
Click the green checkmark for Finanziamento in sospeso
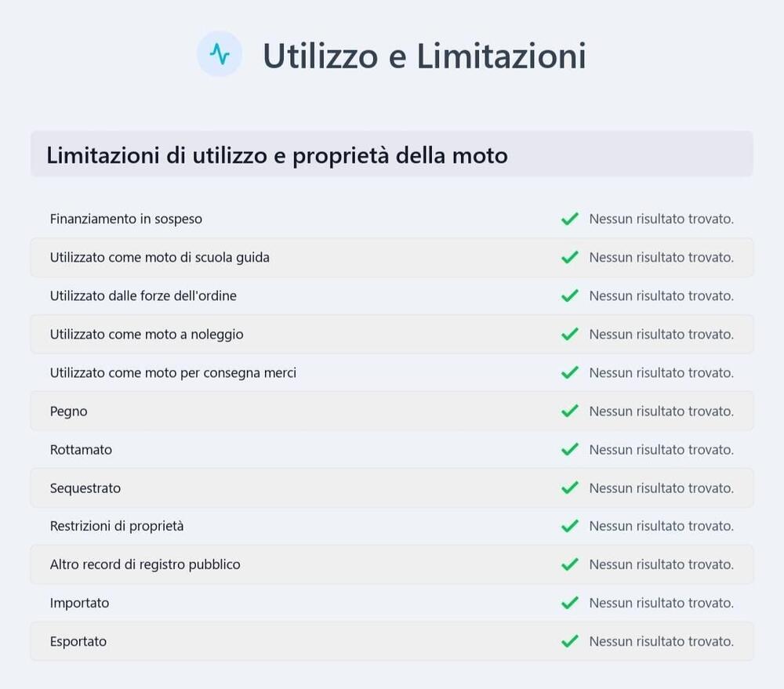[x=570, y=219]
